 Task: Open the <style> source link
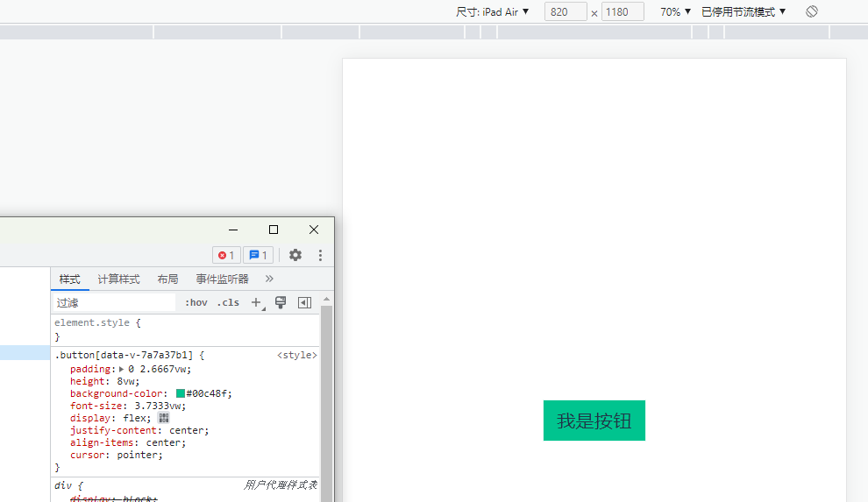tap(296, 355)
